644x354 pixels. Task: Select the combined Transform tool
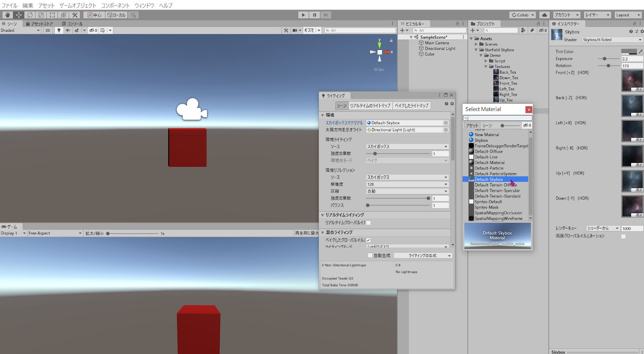pos(64,15)
